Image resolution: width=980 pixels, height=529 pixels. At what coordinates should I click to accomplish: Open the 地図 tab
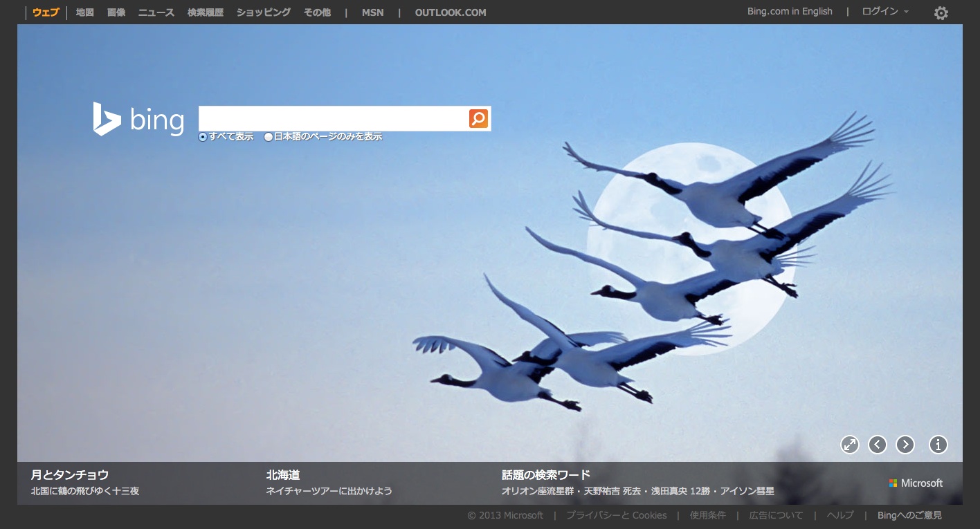(x=84, y=12)
